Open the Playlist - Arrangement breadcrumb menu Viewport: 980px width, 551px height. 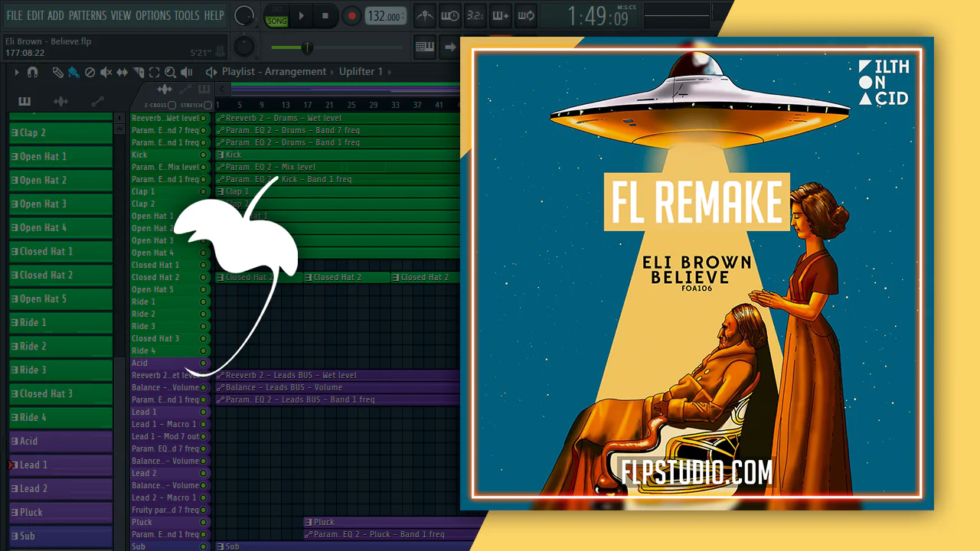274,72
